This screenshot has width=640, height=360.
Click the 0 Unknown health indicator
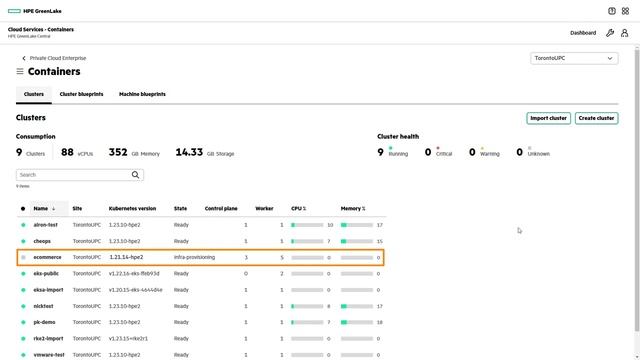533,152
